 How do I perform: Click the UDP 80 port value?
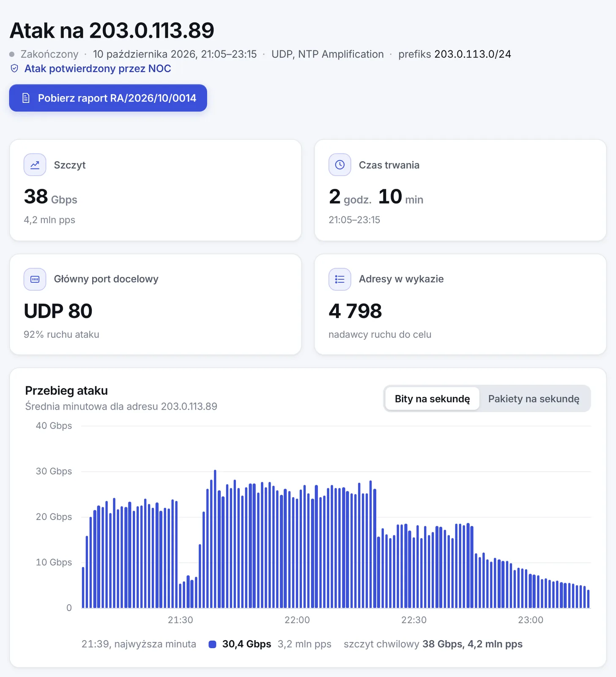(x=58, y=311)
